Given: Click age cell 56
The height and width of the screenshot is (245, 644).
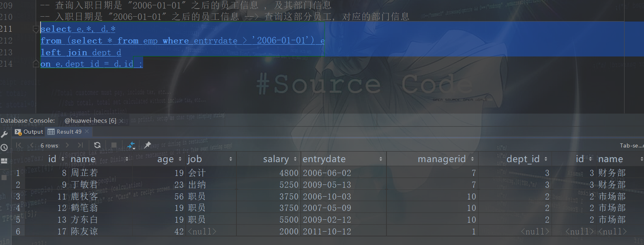Looking at the screenshot, I should 179,197.
